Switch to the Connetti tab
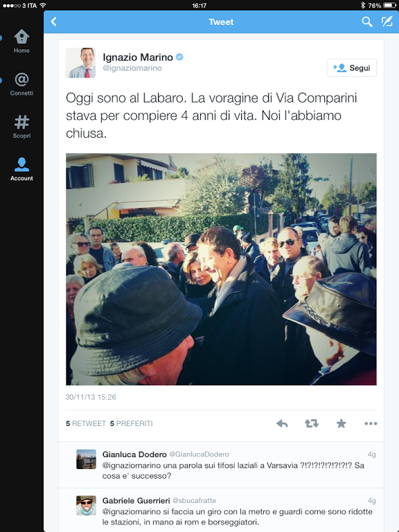 [x=21, y=84]
